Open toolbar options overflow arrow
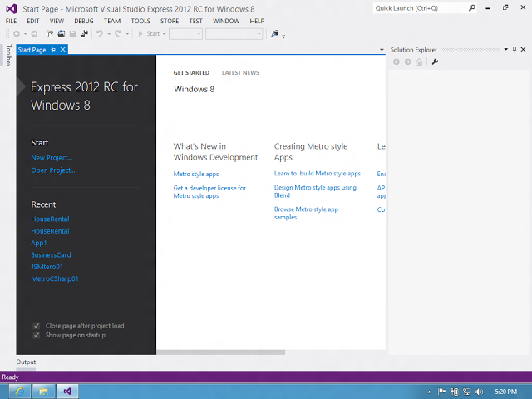 283,36
